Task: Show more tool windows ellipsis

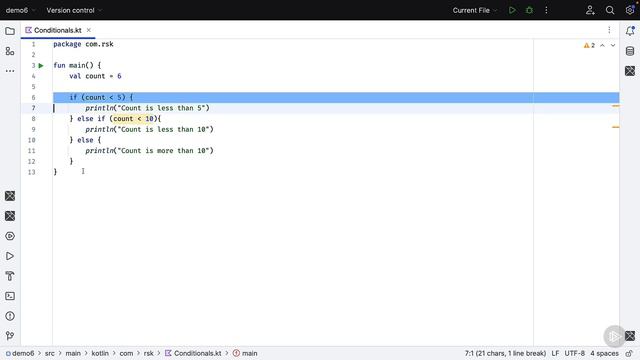Action: click(x=10, y=71)
